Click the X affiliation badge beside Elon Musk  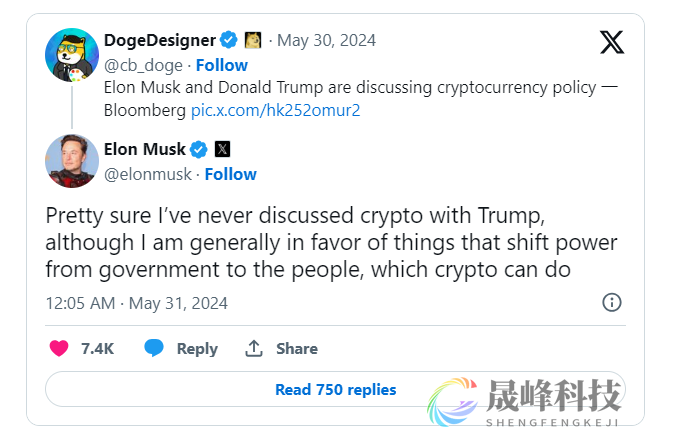222,149
